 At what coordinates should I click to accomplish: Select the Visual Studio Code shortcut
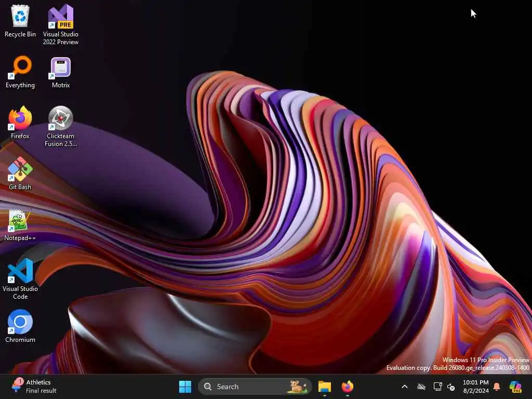click(20, 279)
